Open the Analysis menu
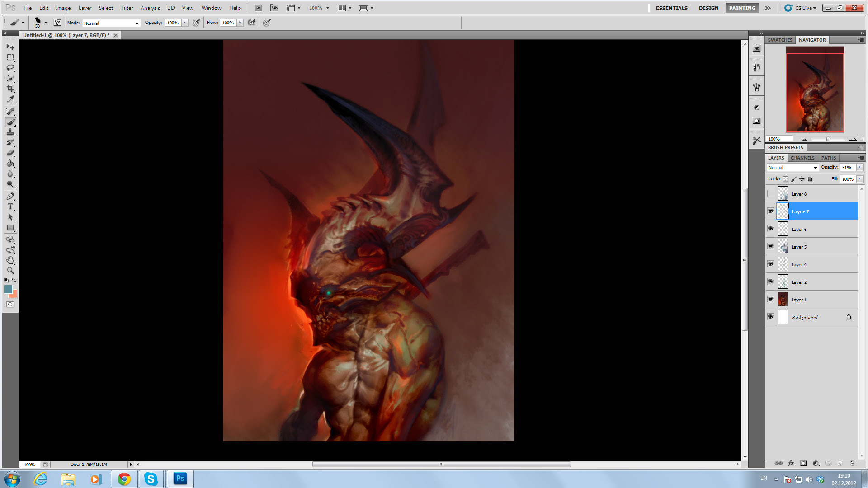The height and width of the screenshot is (488, 868). pyautogui.click(x=150, y=8)
